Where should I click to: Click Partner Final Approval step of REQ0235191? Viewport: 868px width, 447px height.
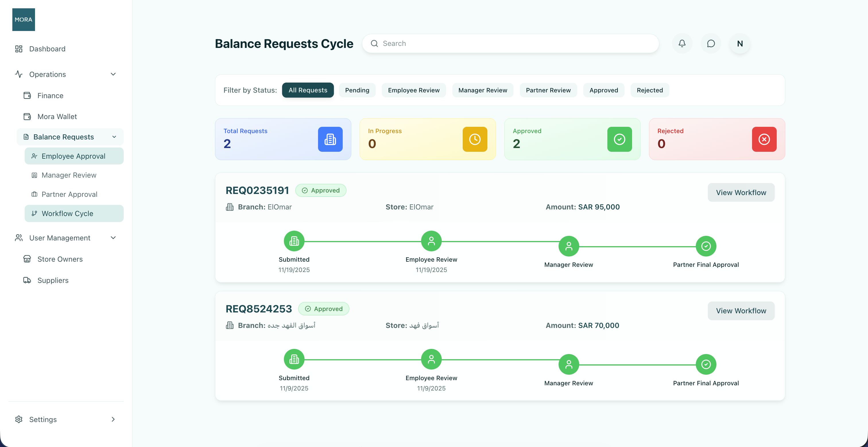point(706,246)
